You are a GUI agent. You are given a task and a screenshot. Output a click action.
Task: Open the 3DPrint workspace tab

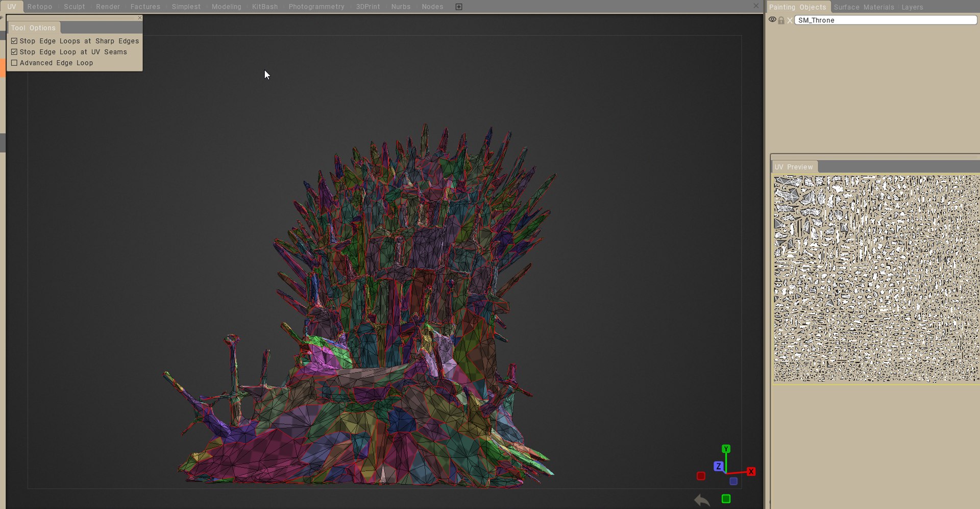pos(368,7)
